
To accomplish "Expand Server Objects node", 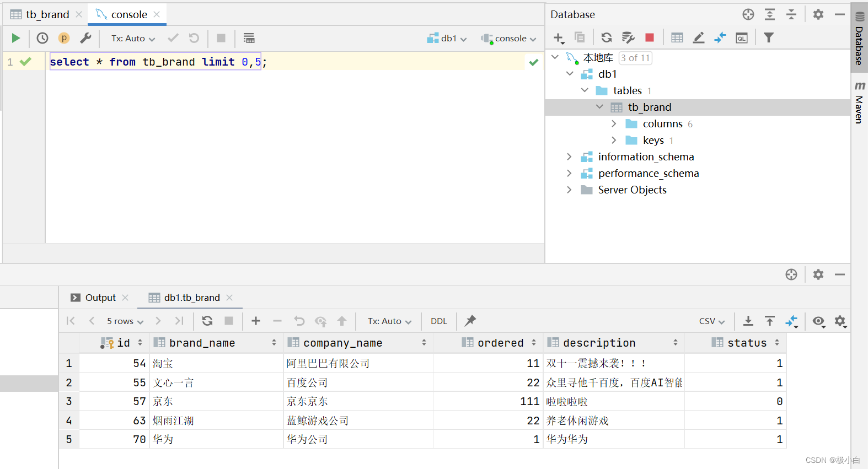I will (x=569, y=190).
